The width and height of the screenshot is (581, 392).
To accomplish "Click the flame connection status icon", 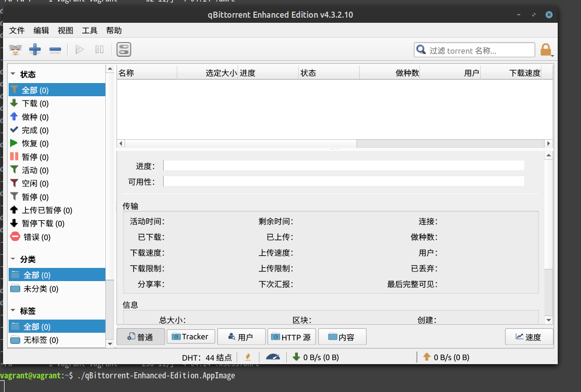I will pyautogui.click(x=248, y=357).
